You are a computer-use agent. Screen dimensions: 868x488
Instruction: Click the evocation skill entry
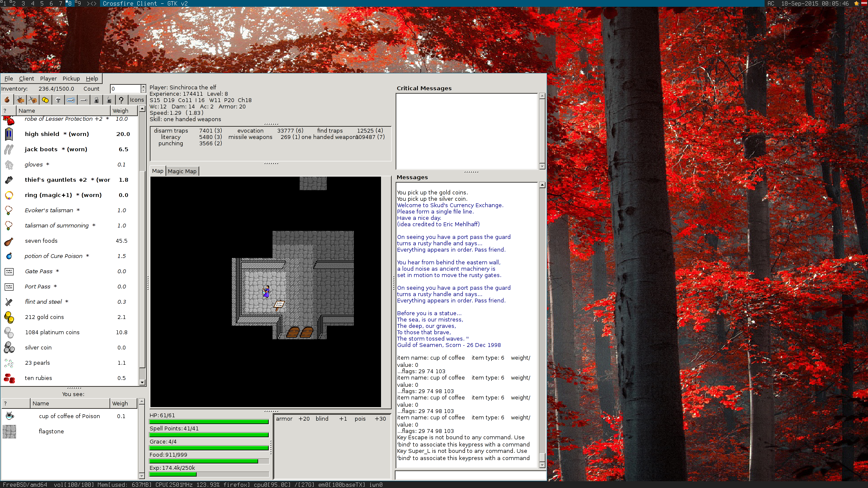pyautogui.click(x=270, y=130)
